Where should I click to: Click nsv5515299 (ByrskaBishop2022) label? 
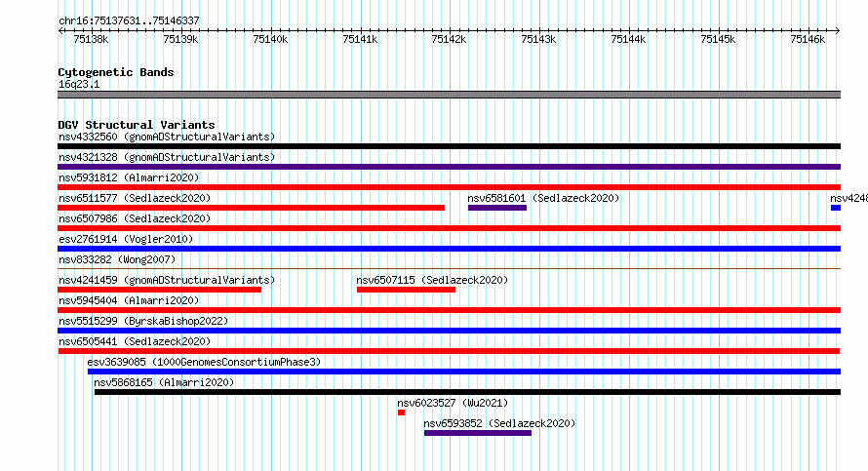(143, 321)
